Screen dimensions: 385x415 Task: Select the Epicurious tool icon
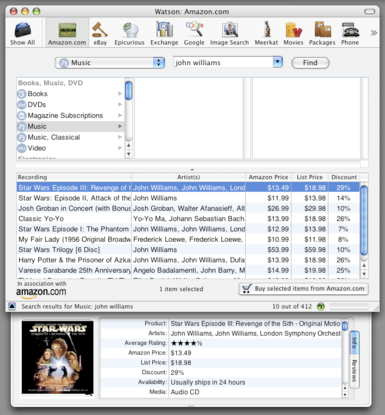pyautogui.click(x=129, y=33)
